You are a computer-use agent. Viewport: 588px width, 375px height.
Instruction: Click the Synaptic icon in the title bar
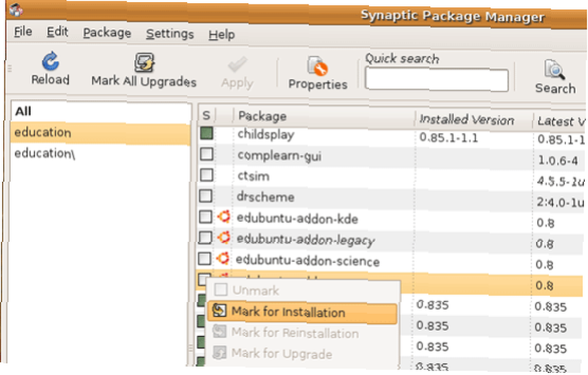point(16,10)
